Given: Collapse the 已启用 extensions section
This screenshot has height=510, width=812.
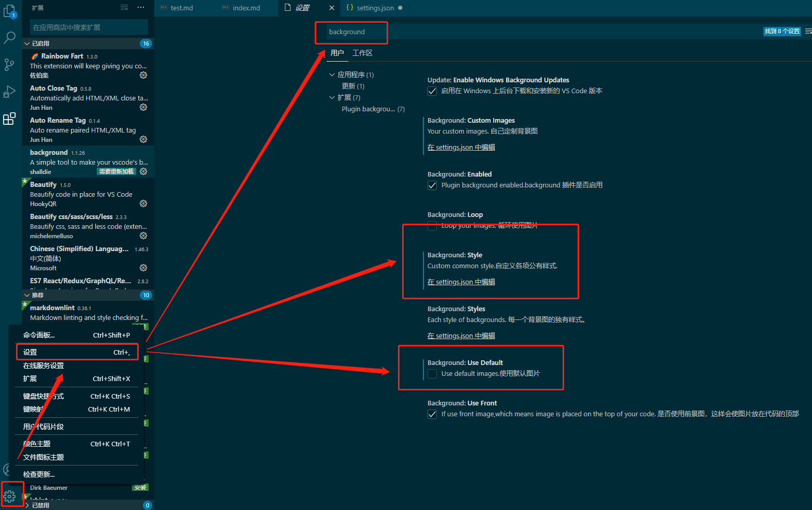Looking at the screenshot, I should 88,43.
